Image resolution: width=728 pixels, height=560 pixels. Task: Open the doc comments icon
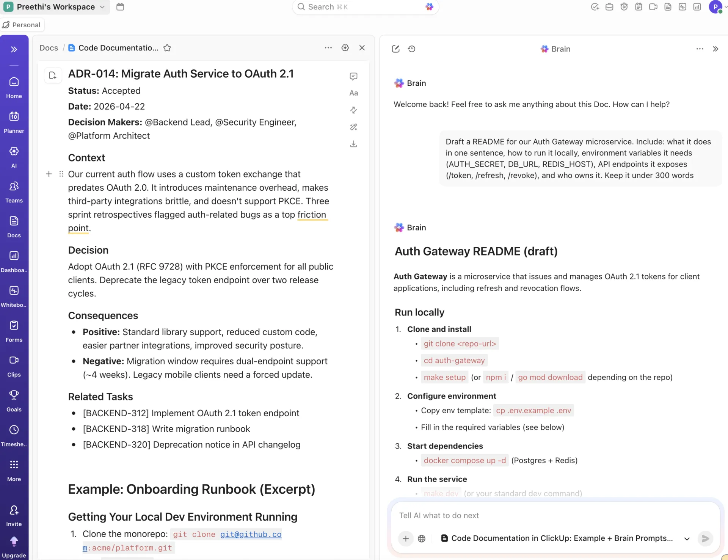coord(353,76)
